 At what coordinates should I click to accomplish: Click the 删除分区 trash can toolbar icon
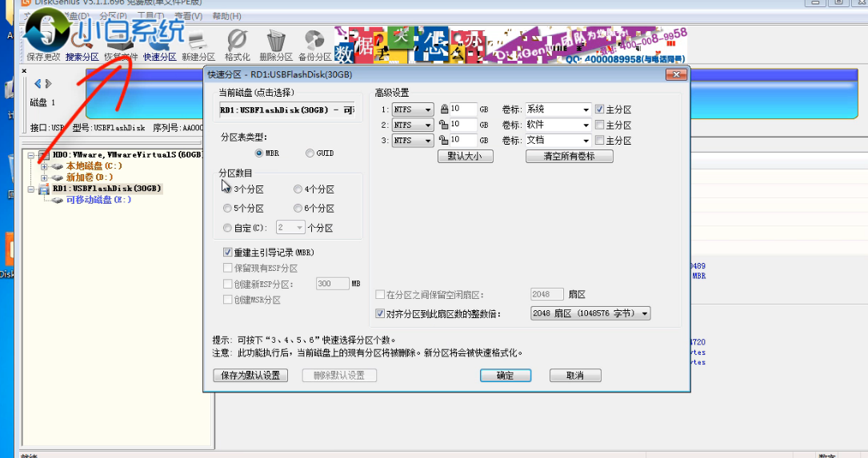point(276,45)
